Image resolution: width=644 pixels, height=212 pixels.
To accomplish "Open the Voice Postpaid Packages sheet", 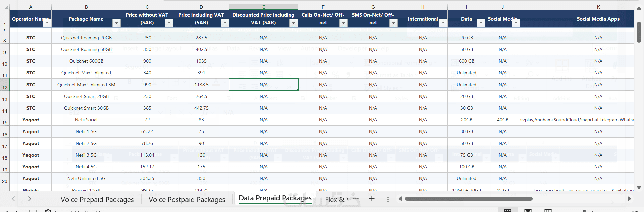I will pos(187,200).
